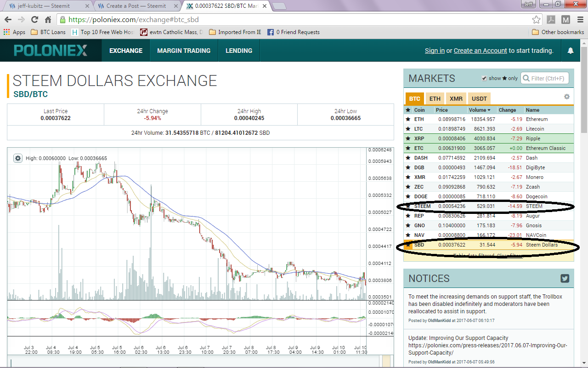Viewport: 588px width, 368px height.
Task: Open notifications bell icon
Action: tap(571, 51)
